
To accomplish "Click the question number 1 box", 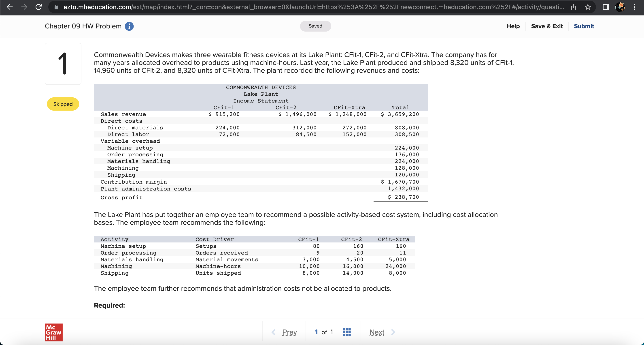I will [63, 64].
